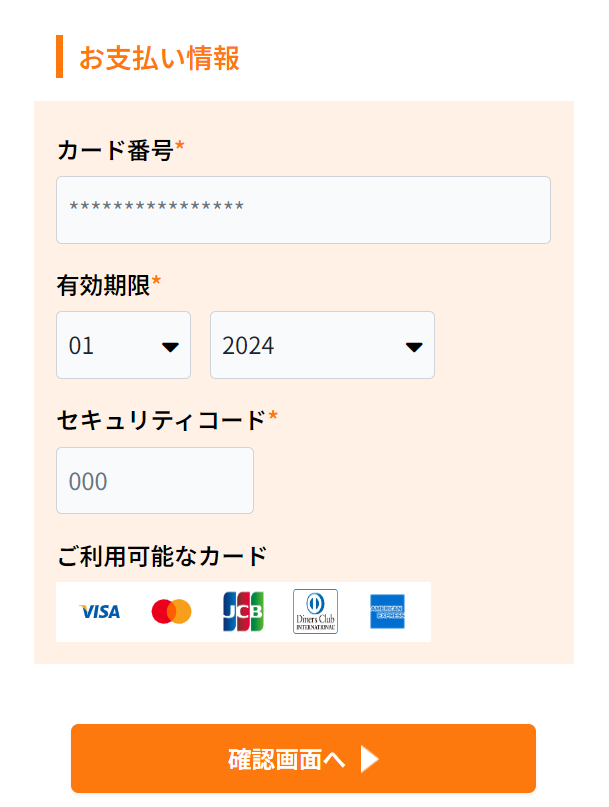Click the VISA card logo
This screenshot has height=807, width=609.
(100, 611)
